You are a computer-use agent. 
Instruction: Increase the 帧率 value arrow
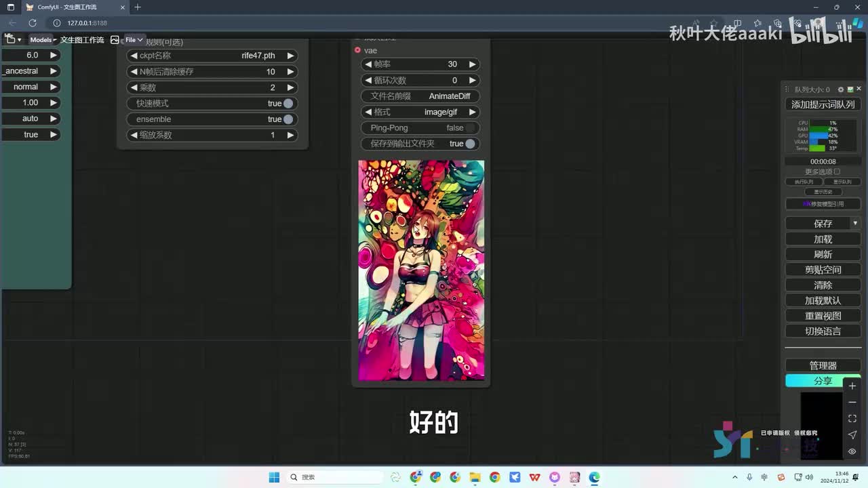472,64
